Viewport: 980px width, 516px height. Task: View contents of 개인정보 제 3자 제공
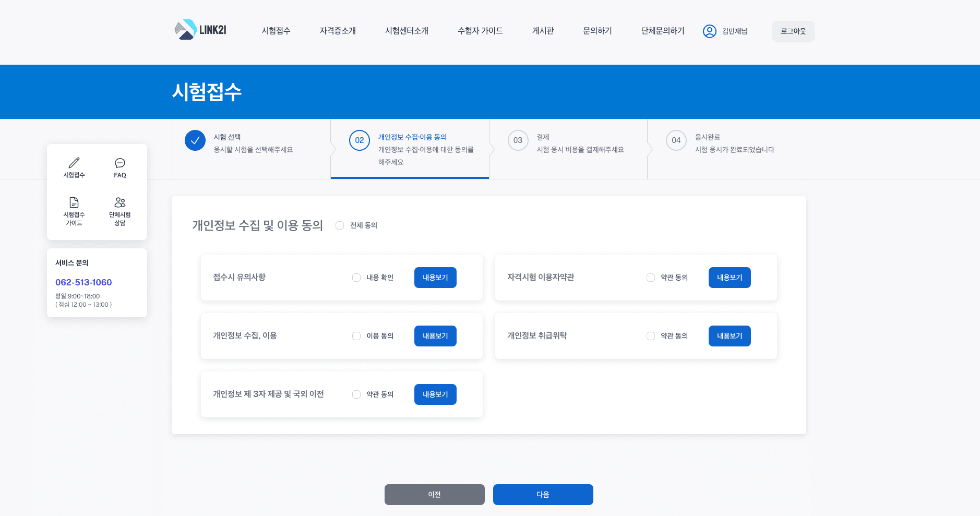click(x=435, y=394)
